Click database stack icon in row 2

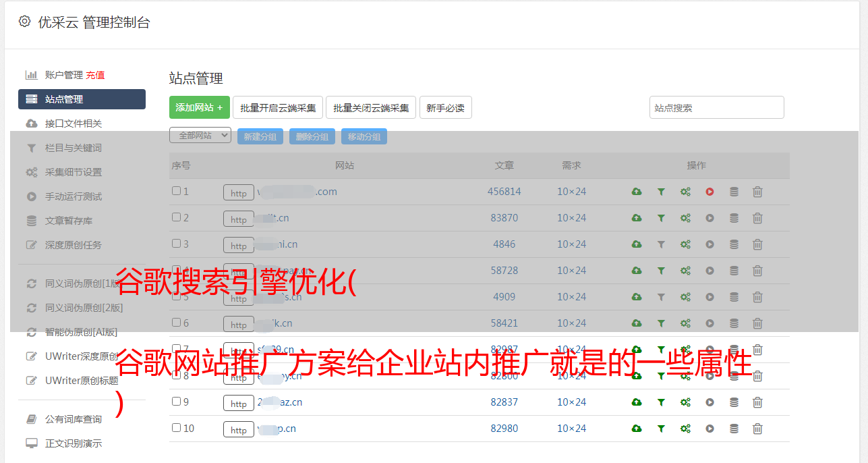[734, 218]
